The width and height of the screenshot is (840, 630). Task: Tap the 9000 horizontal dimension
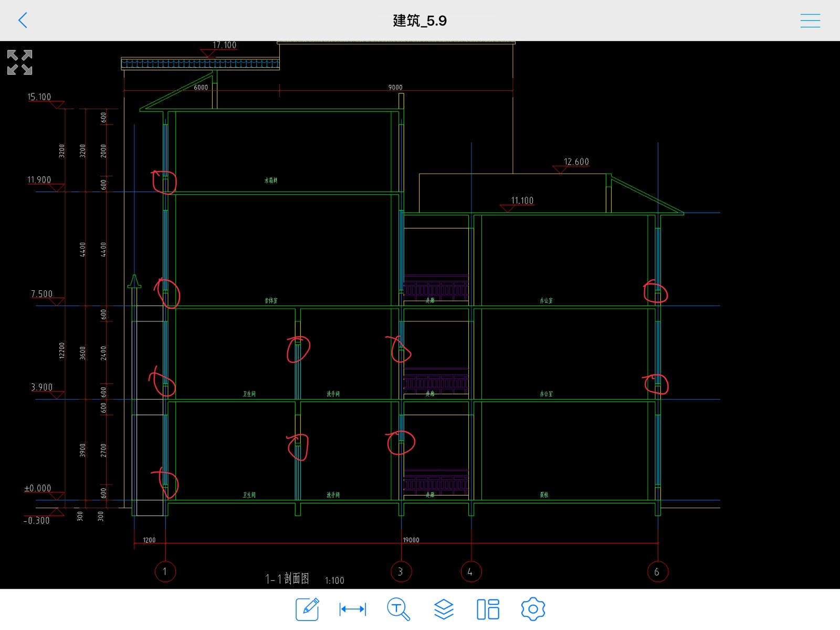(395, 88)
